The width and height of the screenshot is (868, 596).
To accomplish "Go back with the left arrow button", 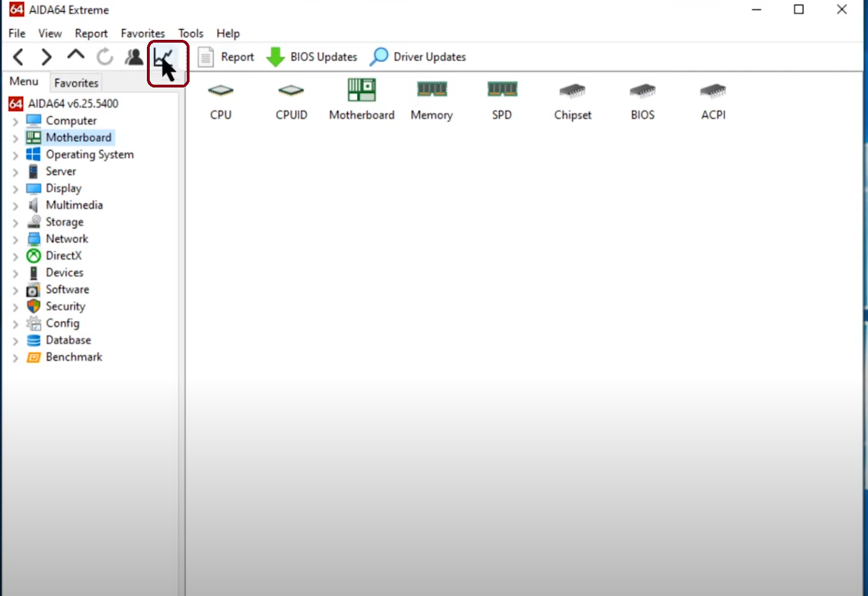I will click(19, 57).
